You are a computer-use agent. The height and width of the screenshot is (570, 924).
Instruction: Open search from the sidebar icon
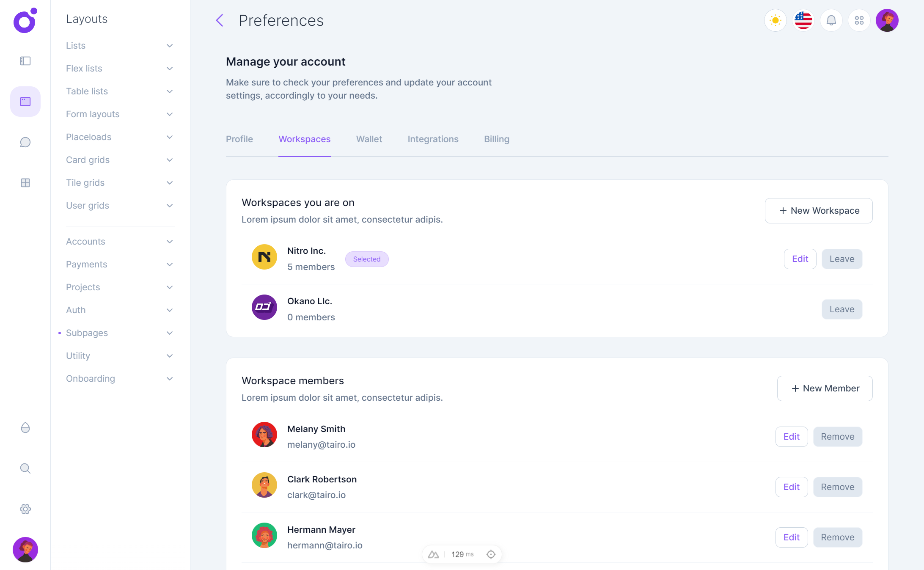coord(25,468)
